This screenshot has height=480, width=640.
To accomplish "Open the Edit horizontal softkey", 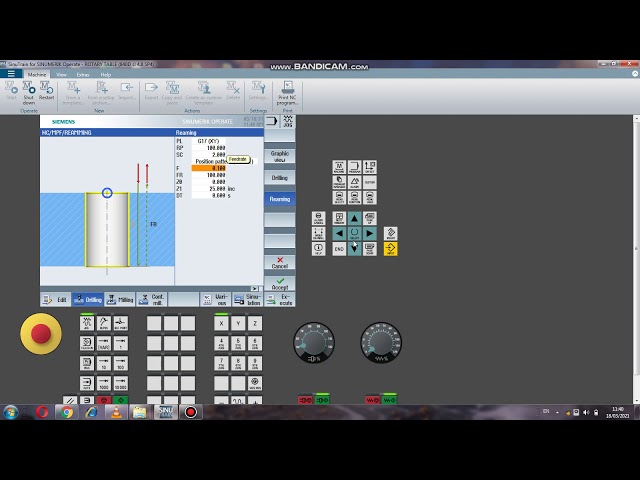I will [x=56, y=300].
